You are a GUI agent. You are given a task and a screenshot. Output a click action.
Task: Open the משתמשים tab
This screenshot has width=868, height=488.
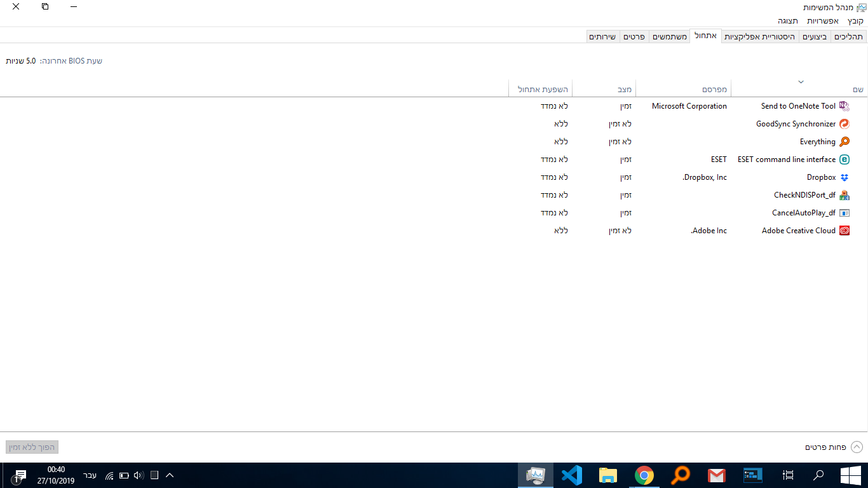click(x=670, y=37)
